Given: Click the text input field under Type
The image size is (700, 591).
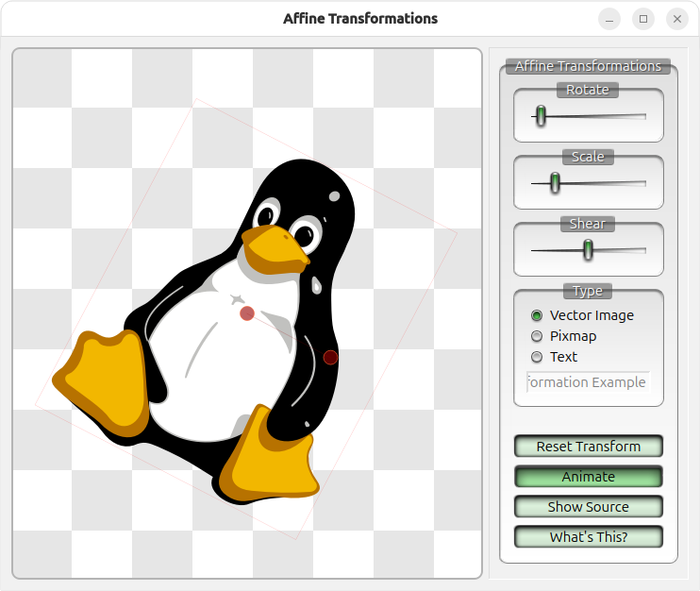Looking at the screenshot, I should [x=588, y=382].
